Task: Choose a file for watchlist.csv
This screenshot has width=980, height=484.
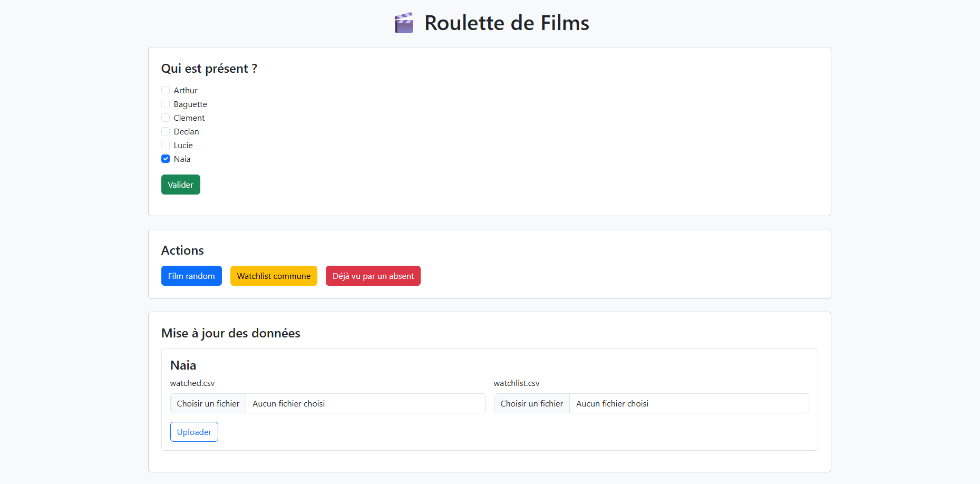Action: tap(531, 403)
